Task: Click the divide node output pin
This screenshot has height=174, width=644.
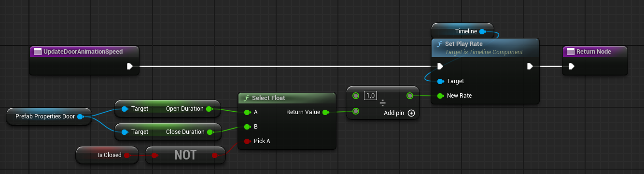Action: click(410, 96)
